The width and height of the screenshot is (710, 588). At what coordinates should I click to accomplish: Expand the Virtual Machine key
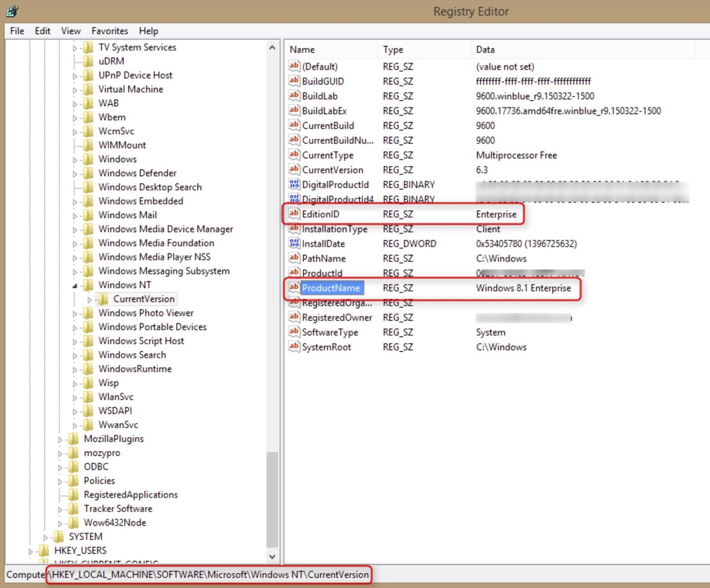[75, 90]
